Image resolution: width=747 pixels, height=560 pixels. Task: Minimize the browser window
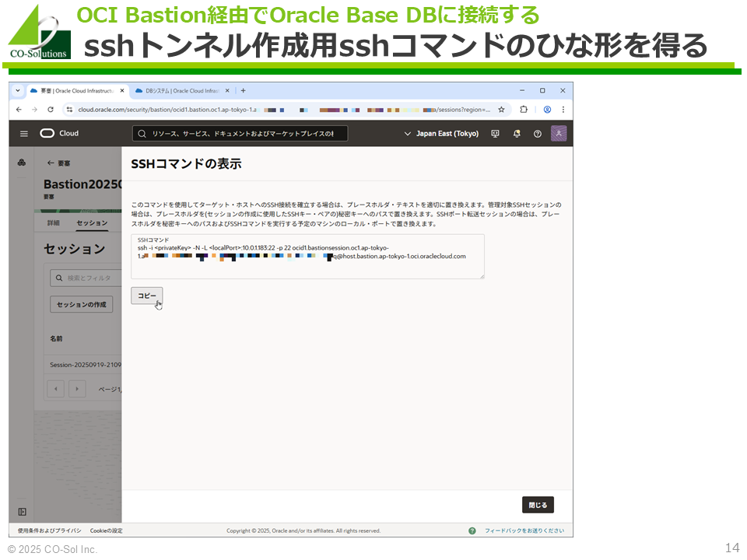(x=522, y=90)
